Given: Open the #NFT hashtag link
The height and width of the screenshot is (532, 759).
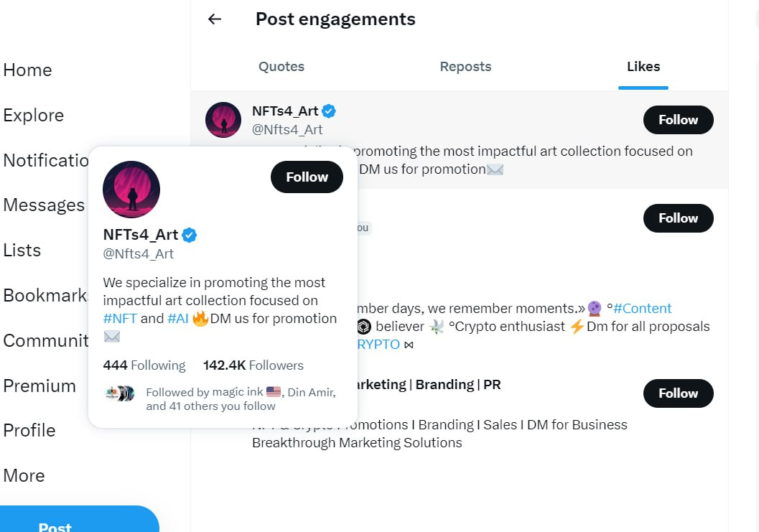Looking at the screenshot, I should click(x=120, y=319).
